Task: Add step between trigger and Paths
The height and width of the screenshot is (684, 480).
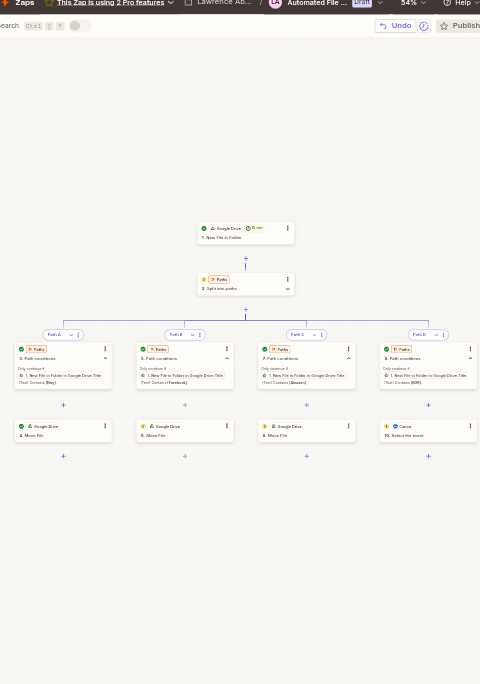Action: (x=246, y=258)
